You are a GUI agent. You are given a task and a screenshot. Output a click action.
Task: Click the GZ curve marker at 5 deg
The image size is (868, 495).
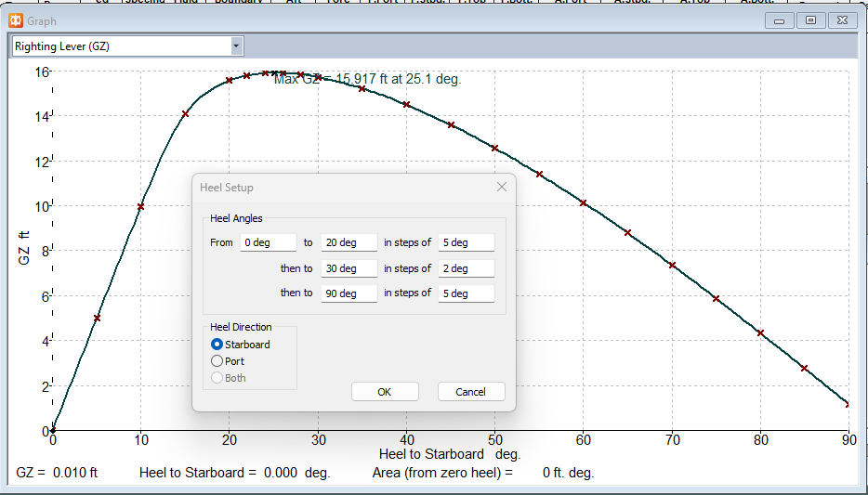[x=97, y=318]
